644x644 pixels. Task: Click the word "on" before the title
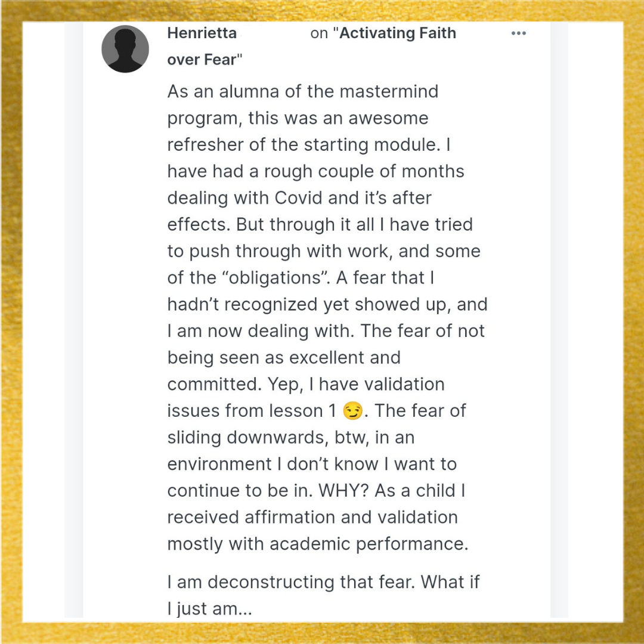319,33
